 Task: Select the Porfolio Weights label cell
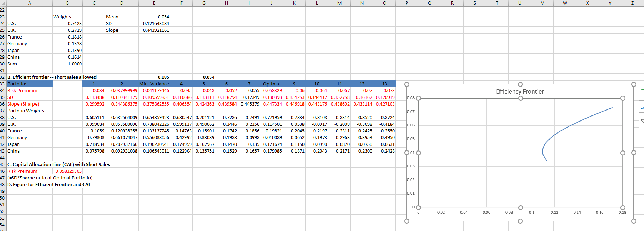tap(30, 111)
